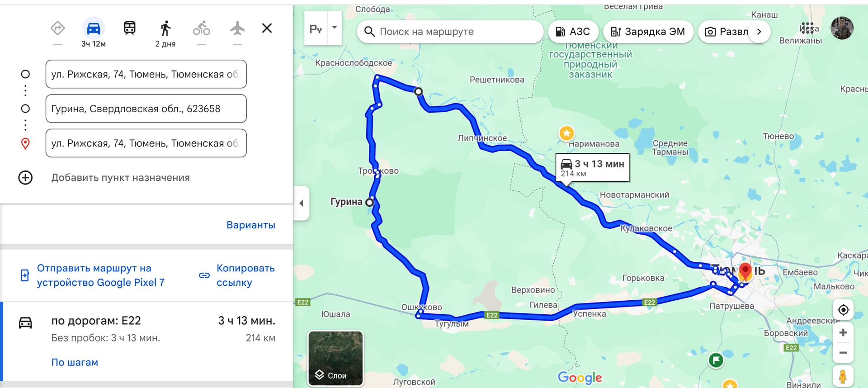Open Street View pegman
Screen dimensions: 868x388
843,376
